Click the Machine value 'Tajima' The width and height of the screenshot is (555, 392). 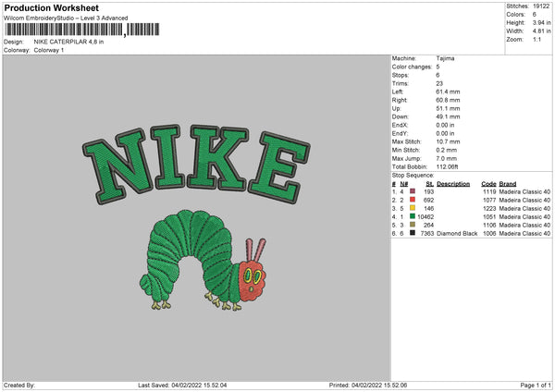[x=445, y=58]
